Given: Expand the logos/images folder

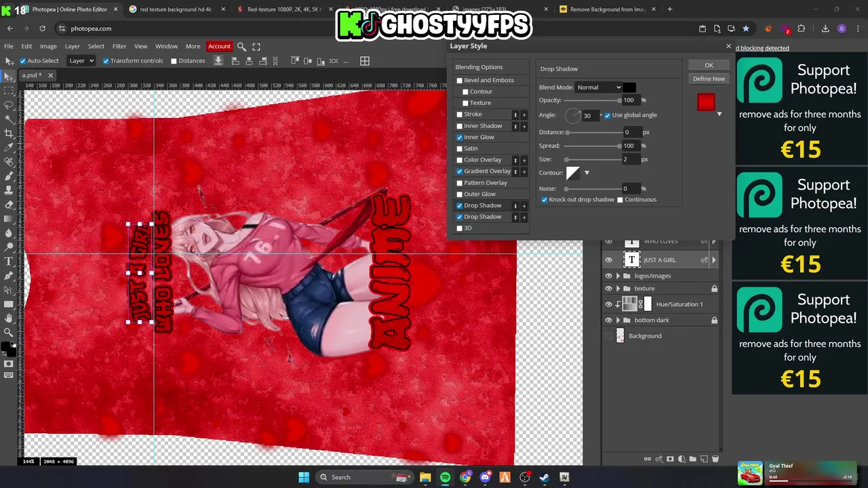Looking at the screenshot, I should click(x=618, y=276).
